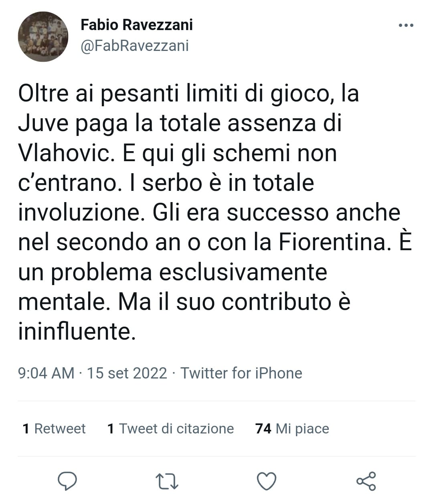Open the share icon options
433x504 pixels.
[x=366, y=481]
